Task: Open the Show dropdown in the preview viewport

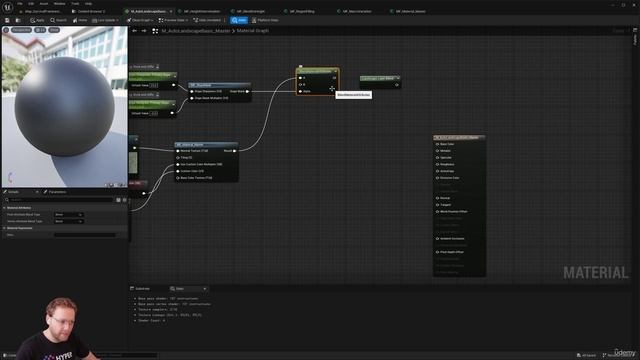Action: [x=54, y=30]
